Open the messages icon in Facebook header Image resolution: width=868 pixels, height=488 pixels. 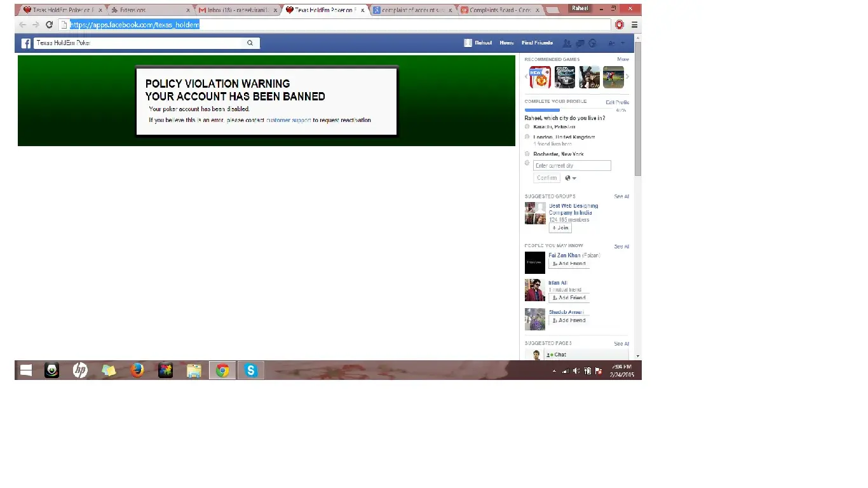point(580,43)
